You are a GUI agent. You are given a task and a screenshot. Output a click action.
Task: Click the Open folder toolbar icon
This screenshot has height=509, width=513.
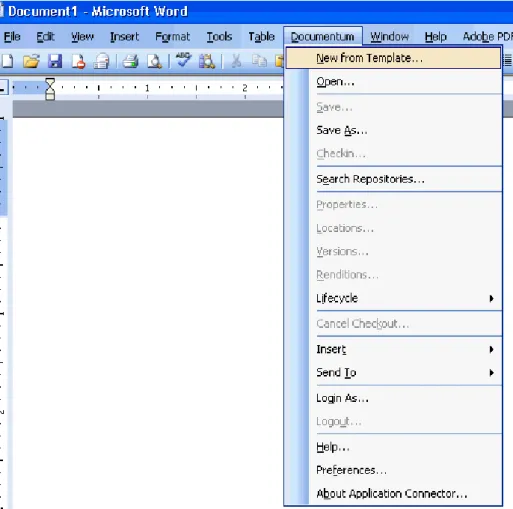pyautogui.click(x=31, y=61)
